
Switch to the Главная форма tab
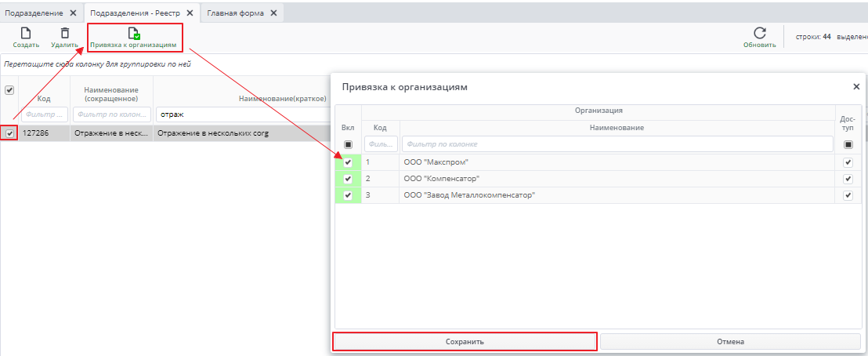coord(236,13)
